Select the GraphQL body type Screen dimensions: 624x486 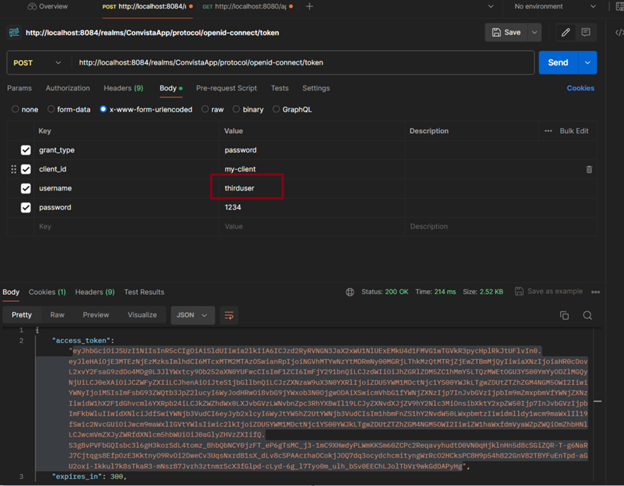(x=276, y=109)
